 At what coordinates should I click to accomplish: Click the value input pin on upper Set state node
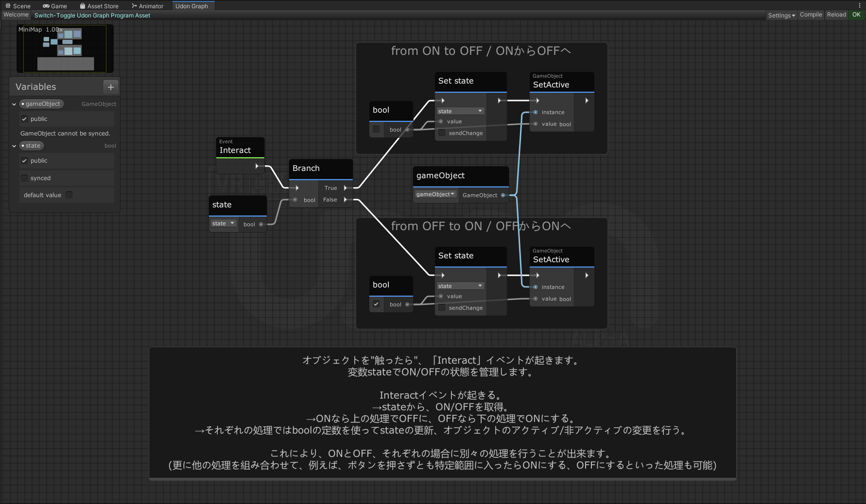click(441, 121)
